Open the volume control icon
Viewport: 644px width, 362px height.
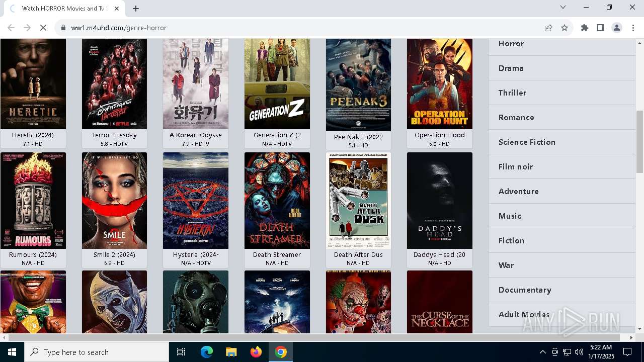pos(579,352)
